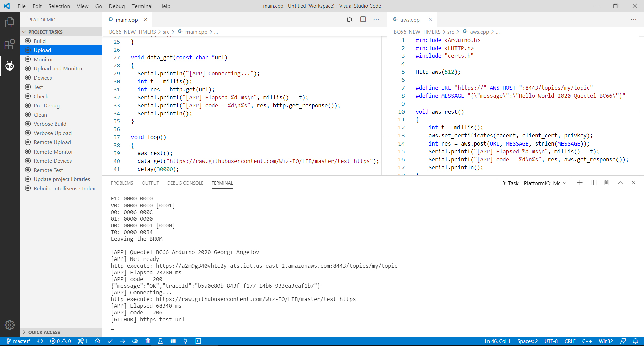Run the Monitor project task
This screenshot has height=346, width=644.
[61, 59]
